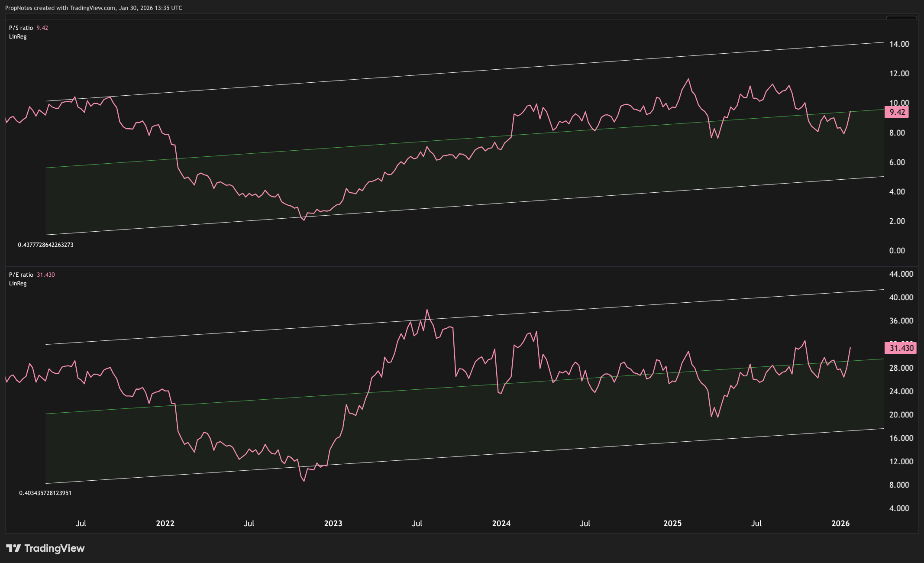Click the 44.000 price axis label
The width and height of the screenshot is (924, 563).
(901, 274)
